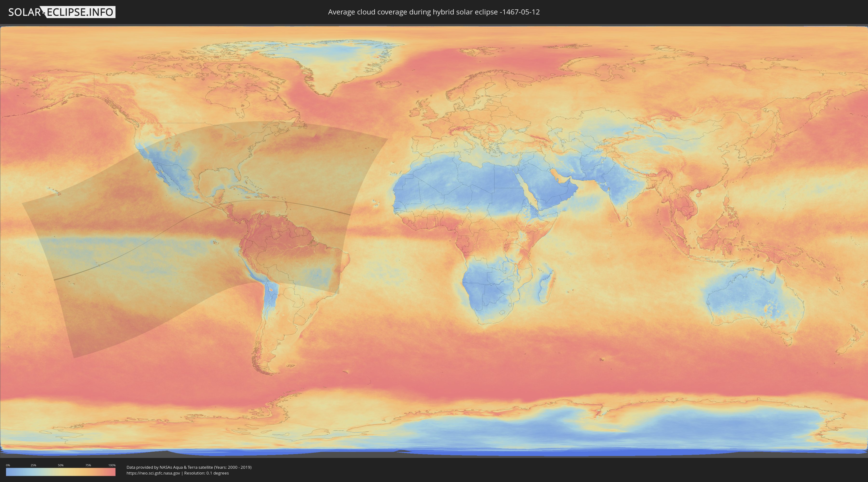The width and height of the screenshot is (868, 482).
Task: Click the SOLAR-ECLIPSE.INFO logo
Action: click(x=62, y=12)
